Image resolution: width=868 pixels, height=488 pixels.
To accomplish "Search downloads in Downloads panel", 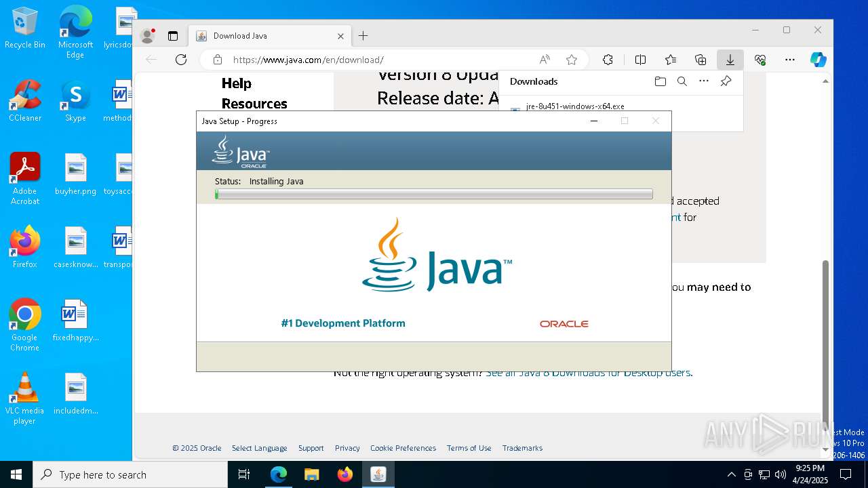I will 682,81.
